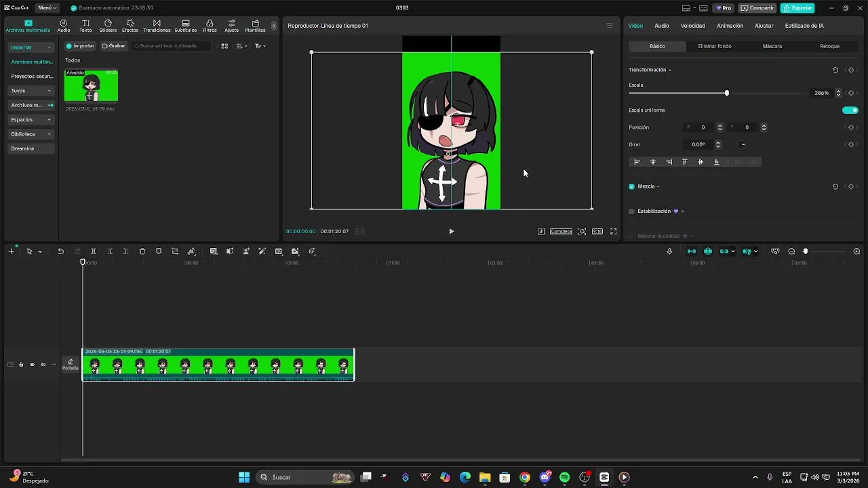Select the Retoque sub-tab

tap(830, 46)
